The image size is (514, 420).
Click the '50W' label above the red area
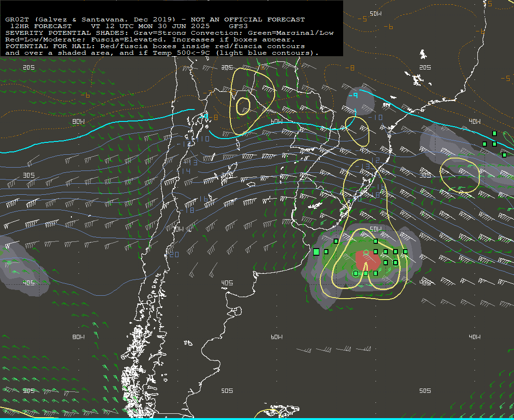pos(376,229)
